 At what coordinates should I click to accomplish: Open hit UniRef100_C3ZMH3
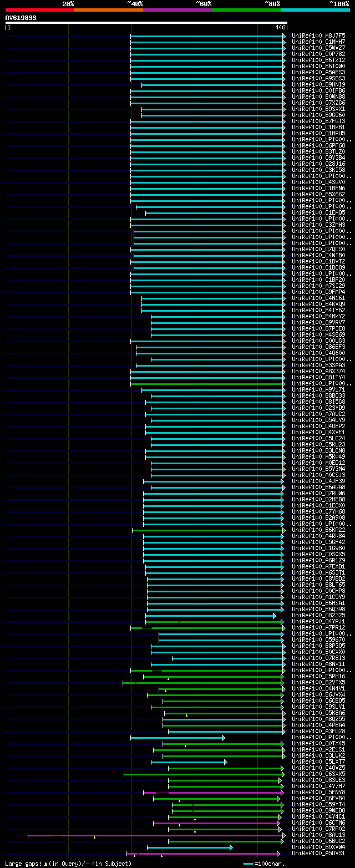pos(318,225)
